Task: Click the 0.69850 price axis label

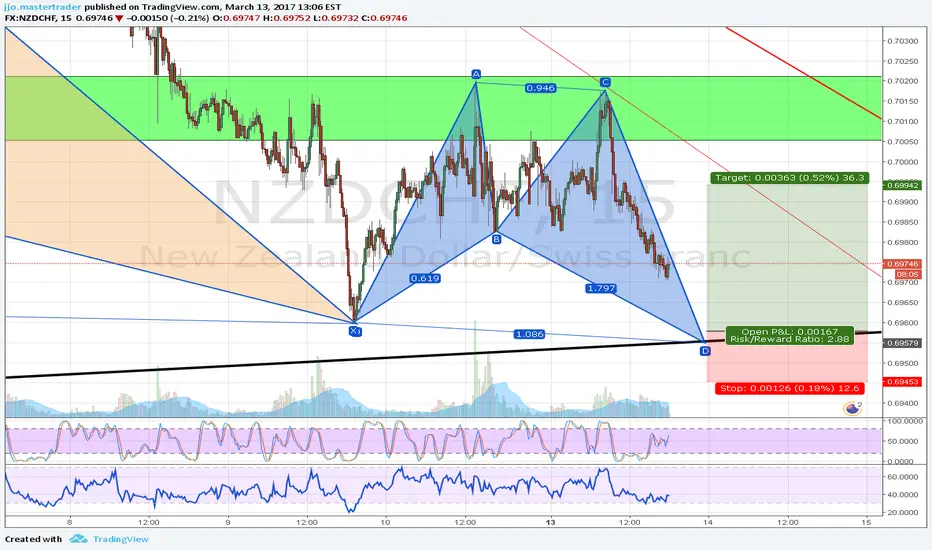Action: tap(902, 222)
